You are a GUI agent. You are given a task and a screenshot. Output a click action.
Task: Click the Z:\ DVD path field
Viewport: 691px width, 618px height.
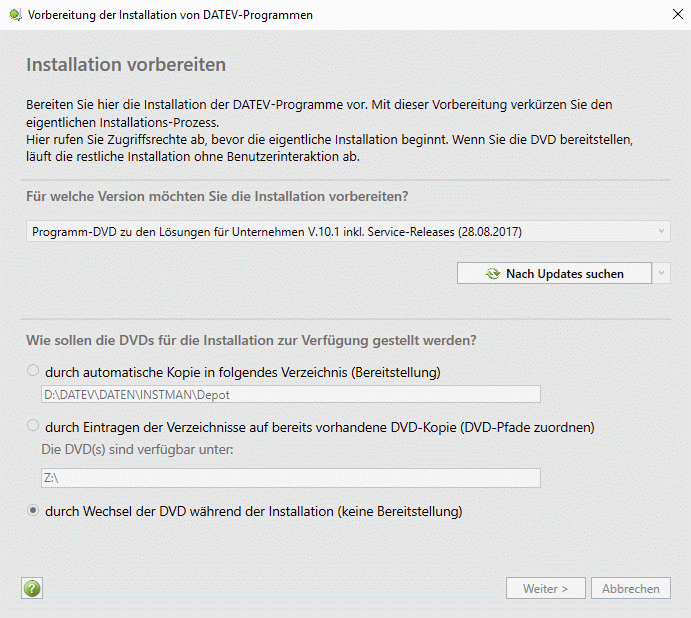(291, 478)
